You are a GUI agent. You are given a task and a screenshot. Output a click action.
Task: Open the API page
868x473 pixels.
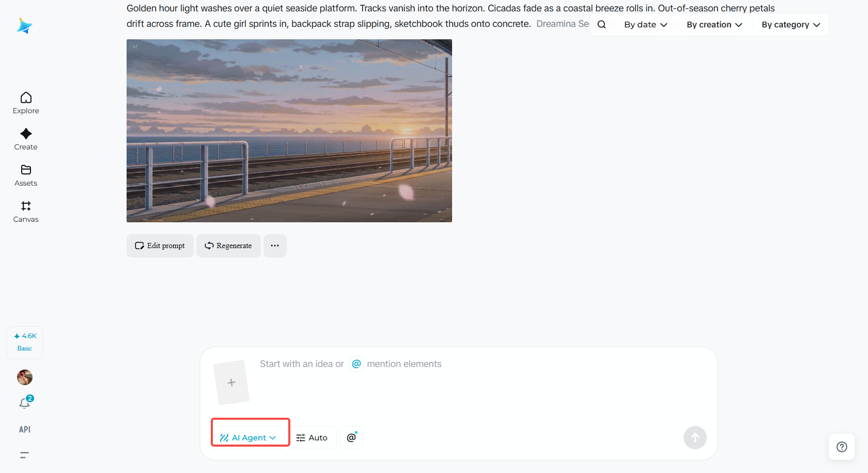[x=25, y=430]
